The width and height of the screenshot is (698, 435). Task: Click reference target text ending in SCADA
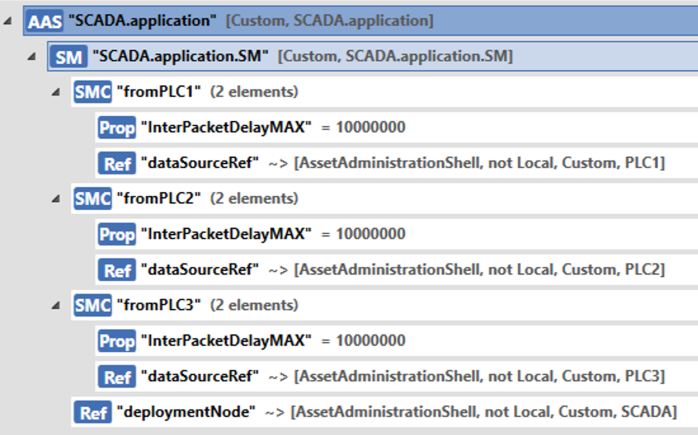pyautogui.click(x=484, y=412)
